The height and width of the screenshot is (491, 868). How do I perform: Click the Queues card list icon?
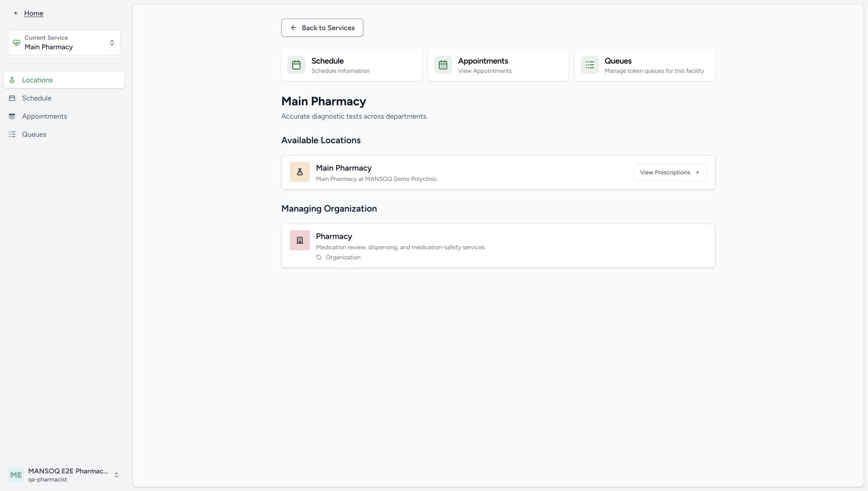[x=590, y=65]
